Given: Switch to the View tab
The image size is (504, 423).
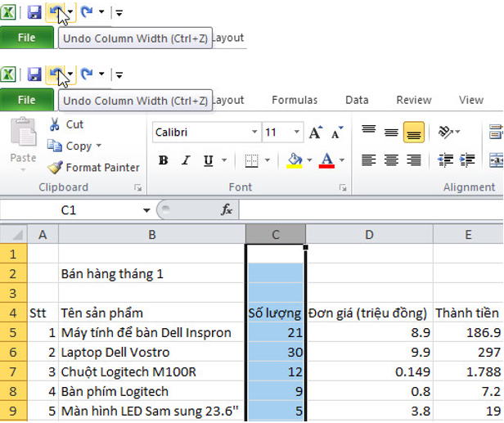Looking at the screenshot, I should pos(471,101).
